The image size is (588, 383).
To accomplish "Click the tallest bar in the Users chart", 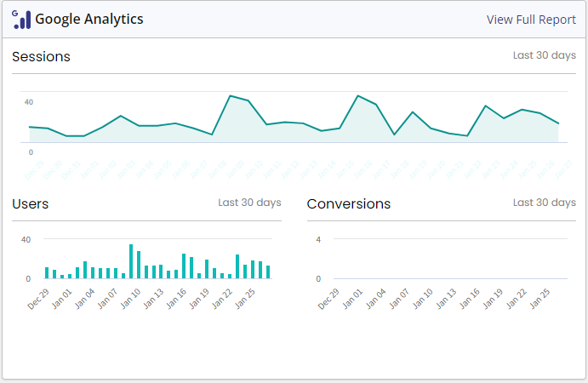I will pos(131,261).
